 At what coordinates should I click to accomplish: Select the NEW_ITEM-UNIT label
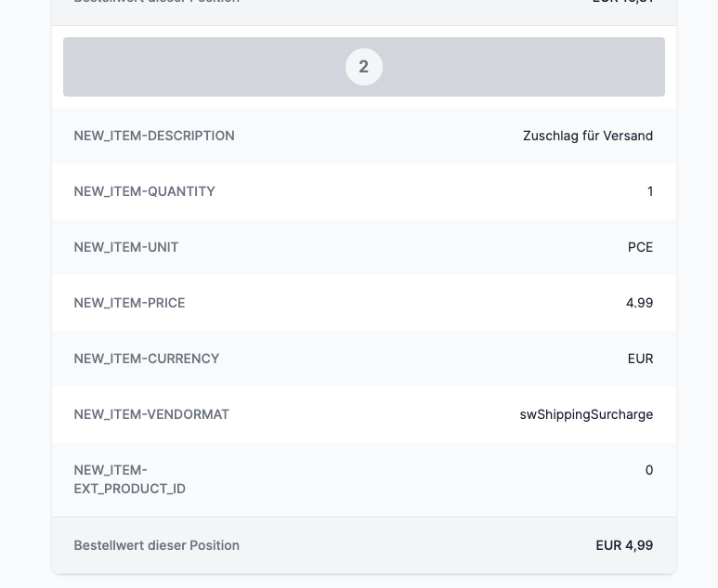(x=126, y=247)
